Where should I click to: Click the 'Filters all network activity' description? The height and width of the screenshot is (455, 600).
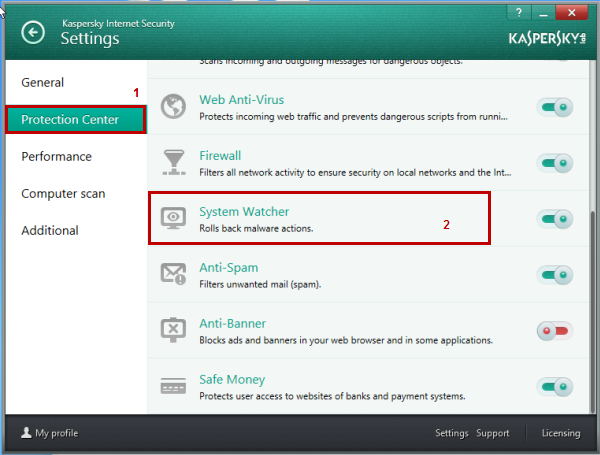pos(355,173)
